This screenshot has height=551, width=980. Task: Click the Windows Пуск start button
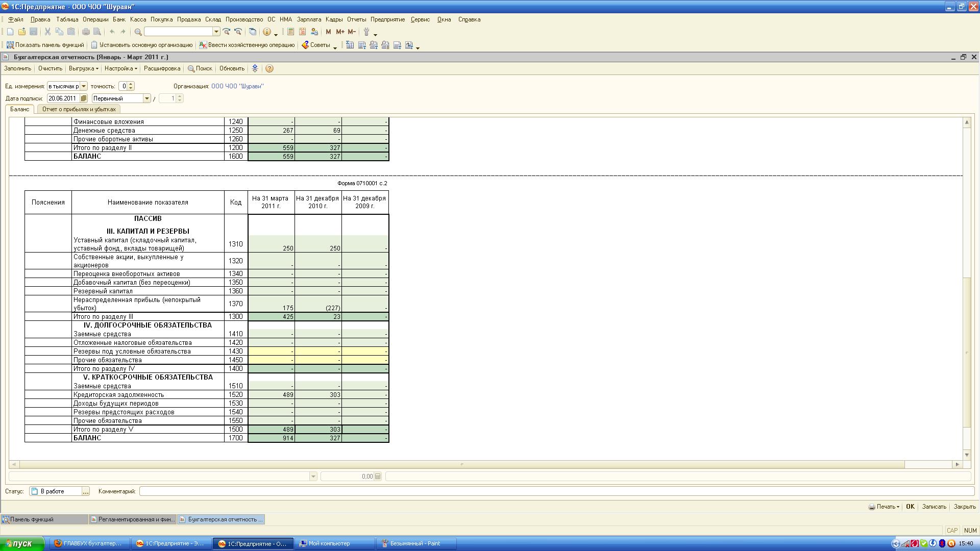click(x=22, y=543)
